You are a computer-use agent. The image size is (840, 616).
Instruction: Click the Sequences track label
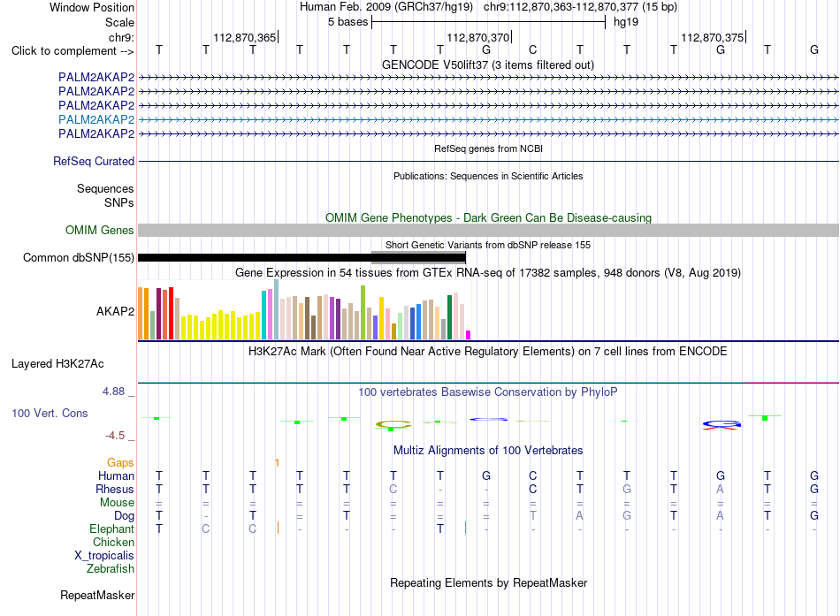(105, 188)
